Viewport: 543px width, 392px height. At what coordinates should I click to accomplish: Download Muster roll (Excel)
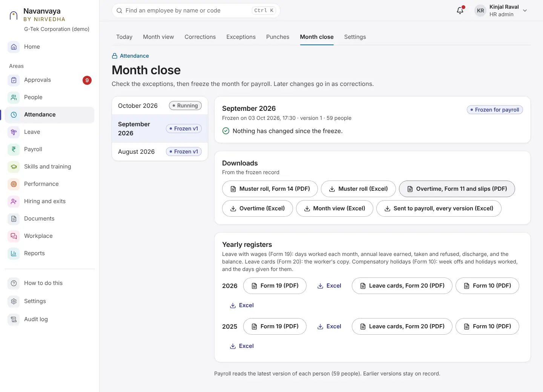359,189
